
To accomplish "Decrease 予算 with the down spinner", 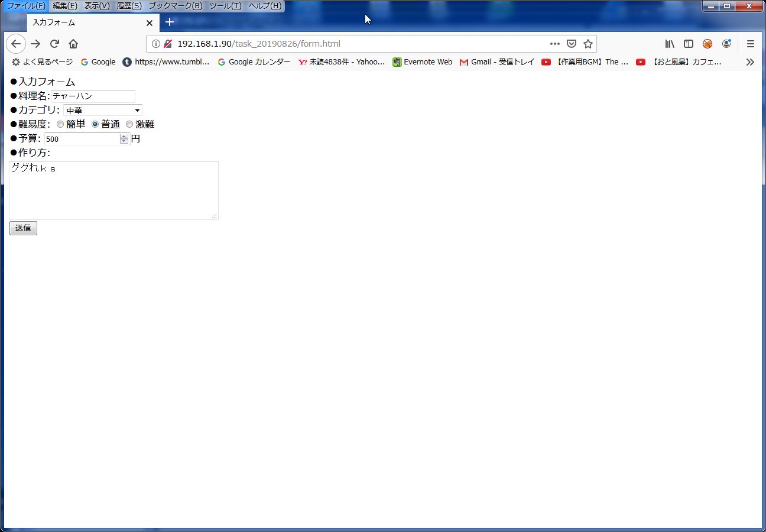I will pyautogui.click(x=124, y=142).
